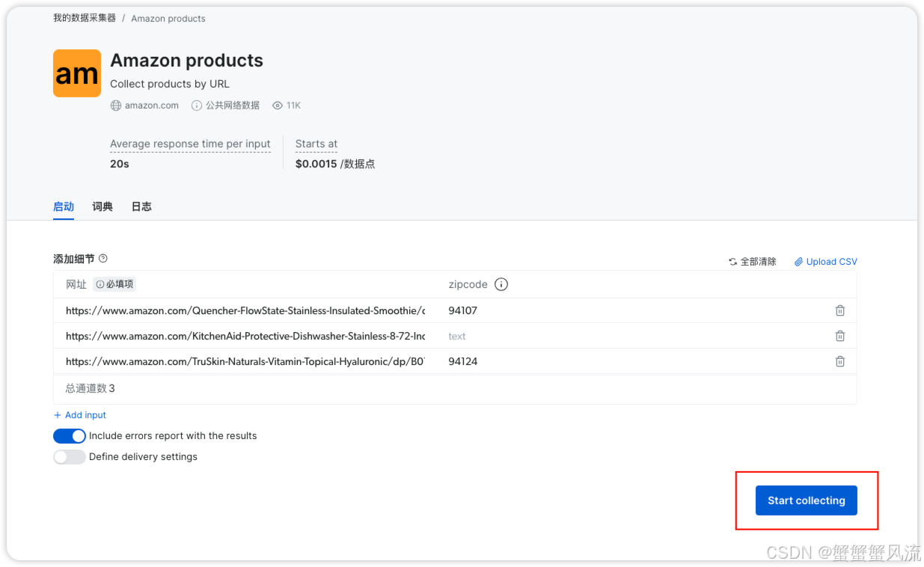Click the 添加细节 section heading
The image size is (924, 567).
pyautogui.click(x=74, y=259)
